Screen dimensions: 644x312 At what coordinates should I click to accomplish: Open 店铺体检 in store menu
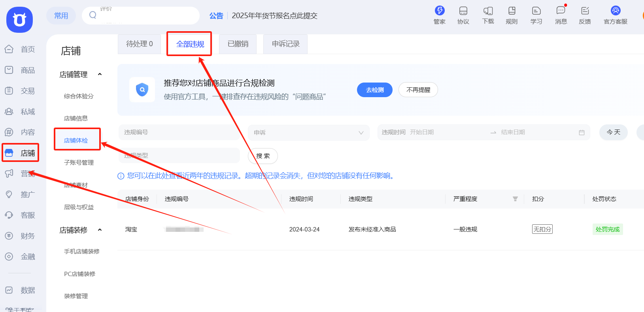[x=76, y=141]
